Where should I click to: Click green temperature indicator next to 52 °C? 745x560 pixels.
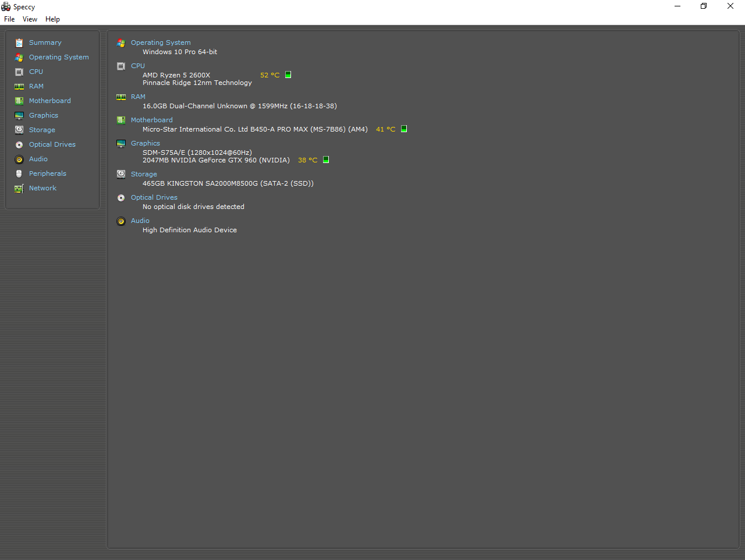[x=288, y=75]
